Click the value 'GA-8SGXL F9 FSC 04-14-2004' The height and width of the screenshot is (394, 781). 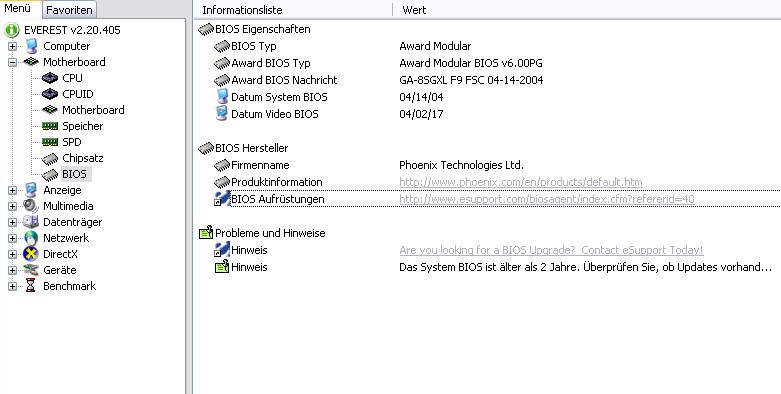pos(471,80)
